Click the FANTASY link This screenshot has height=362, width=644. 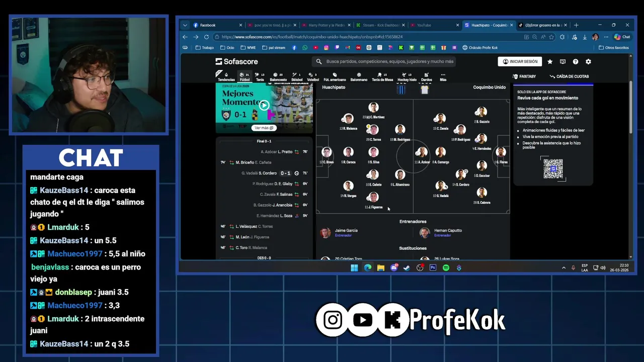(524, 76)
